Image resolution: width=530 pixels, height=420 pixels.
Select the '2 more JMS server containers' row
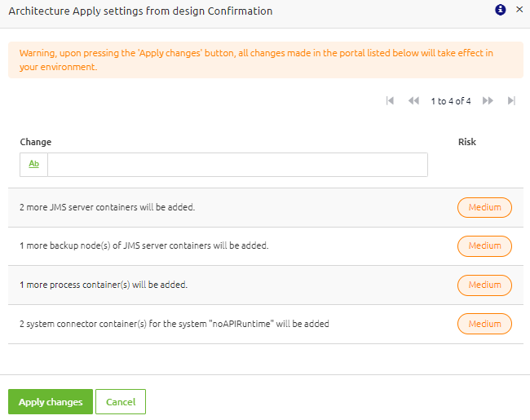[266, 207]
